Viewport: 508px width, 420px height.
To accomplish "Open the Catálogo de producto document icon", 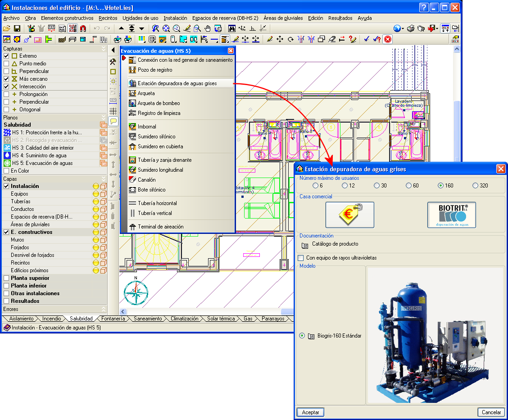I will tap(305, 245).
